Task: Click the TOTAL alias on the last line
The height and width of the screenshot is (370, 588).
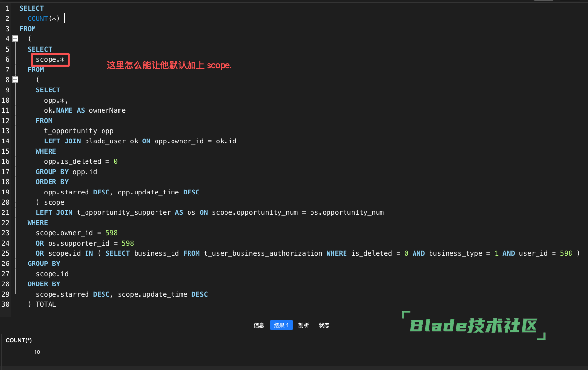Action: [x=46, y=304]
